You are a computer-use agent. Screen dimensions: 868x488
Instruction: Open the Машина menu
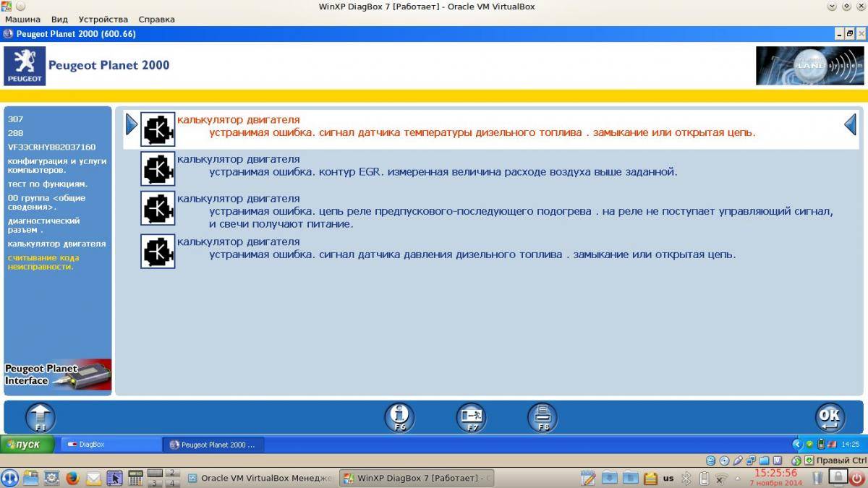pos(22,20)
